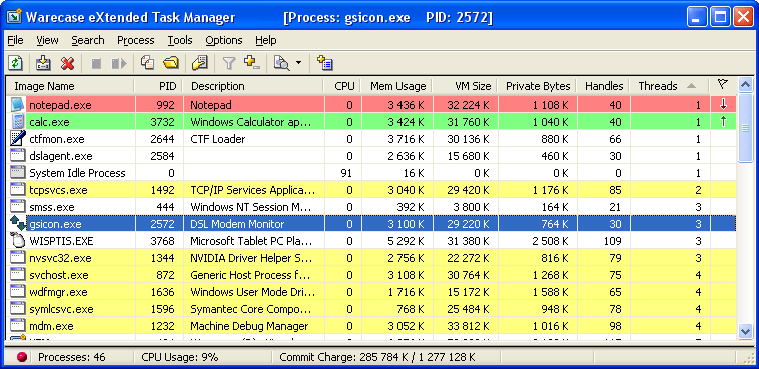Open the File menu
Screen dimensions: 759x369
15,40
